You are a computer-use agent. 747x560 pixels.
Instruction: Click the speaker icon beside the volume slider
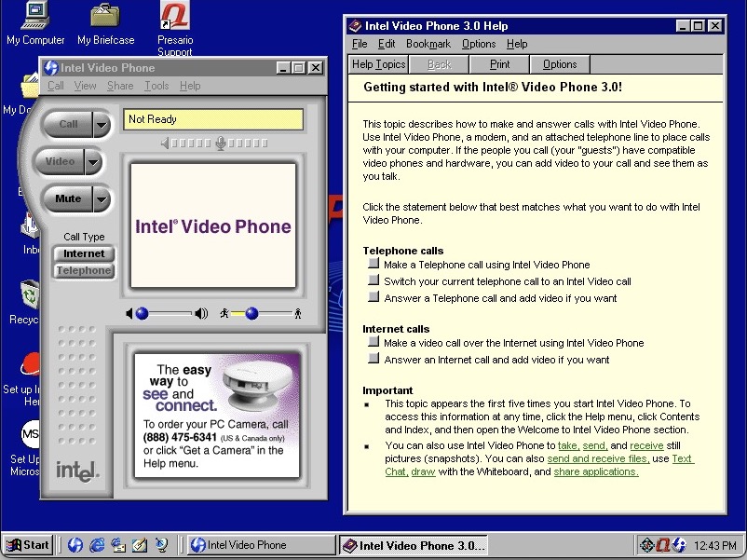pos(199,315)
